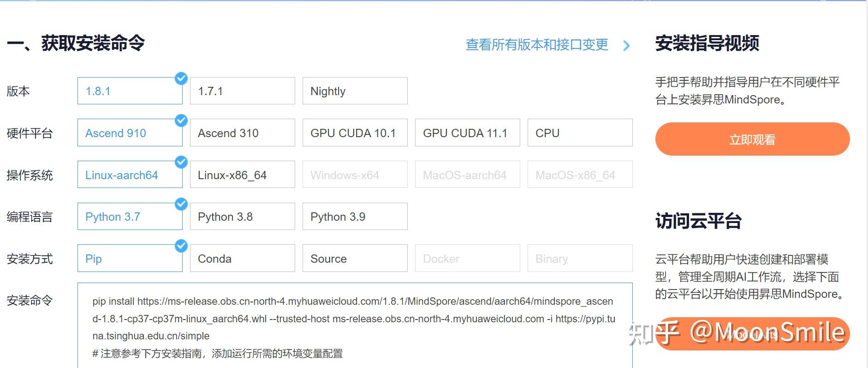This screenshot has width=868, height=368.
Task: Click checkmark badge on 1.8.1 option
Action: pyautogui.click(x=181, y=78)
